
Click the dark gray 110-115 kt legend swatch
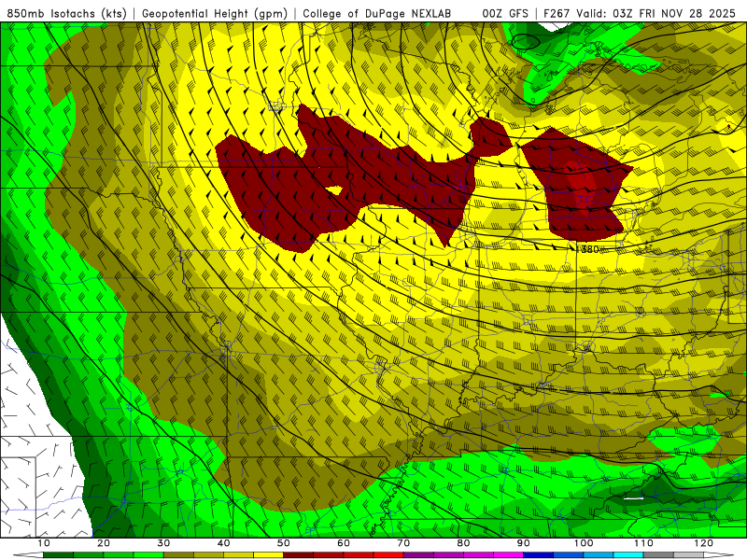click(x=658, y=555)
